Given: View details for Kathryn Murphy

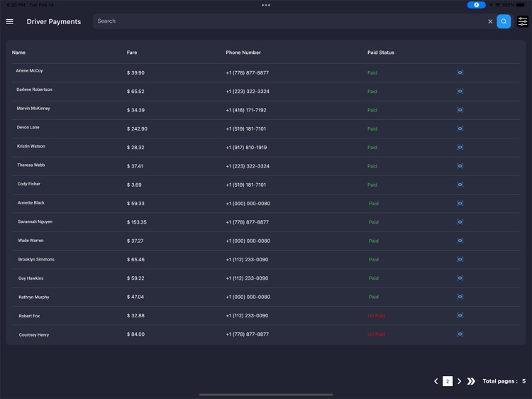Looking at the screenshot, I should (x=460, y=297).
